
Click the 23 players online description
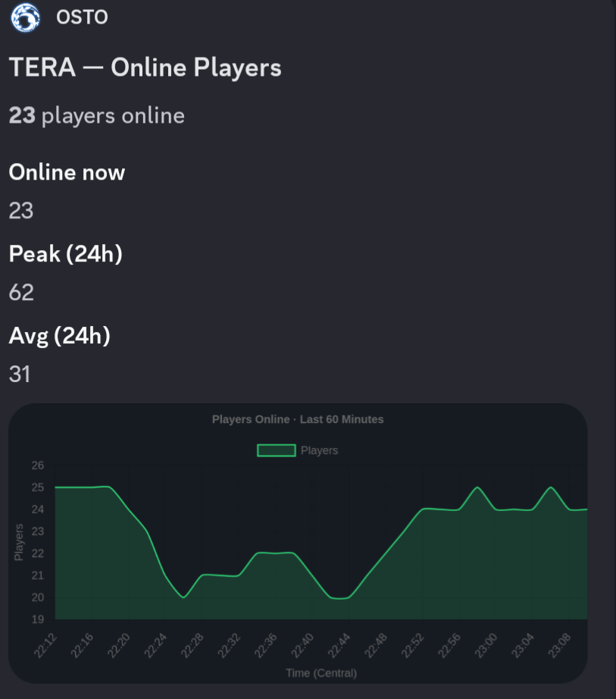97,116
